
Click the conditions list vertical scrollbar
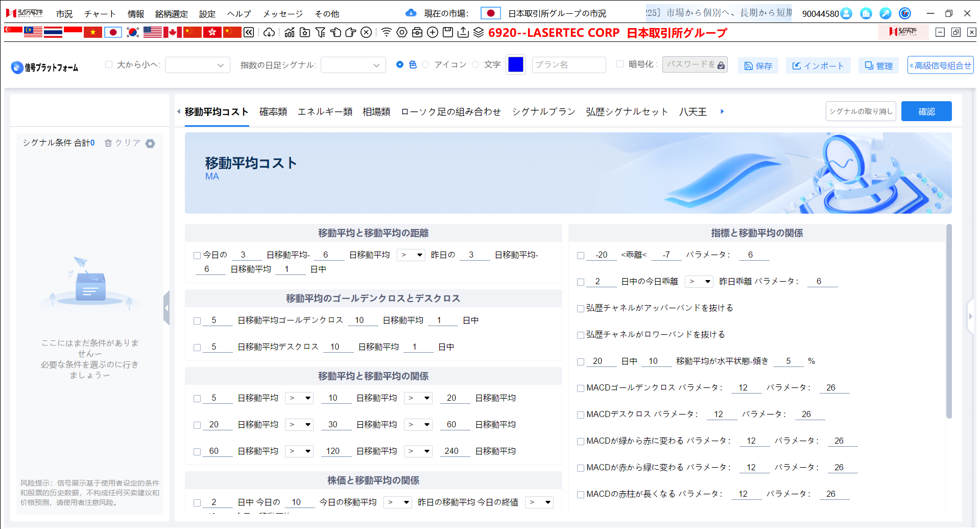pos(949,321)
